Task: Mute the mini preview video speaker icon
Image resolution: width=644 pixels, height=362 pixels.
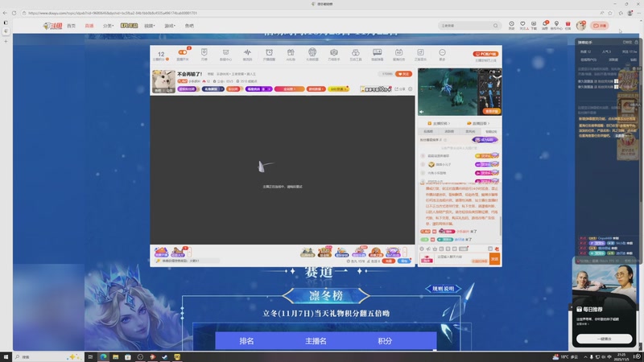Action: point(421,112)
